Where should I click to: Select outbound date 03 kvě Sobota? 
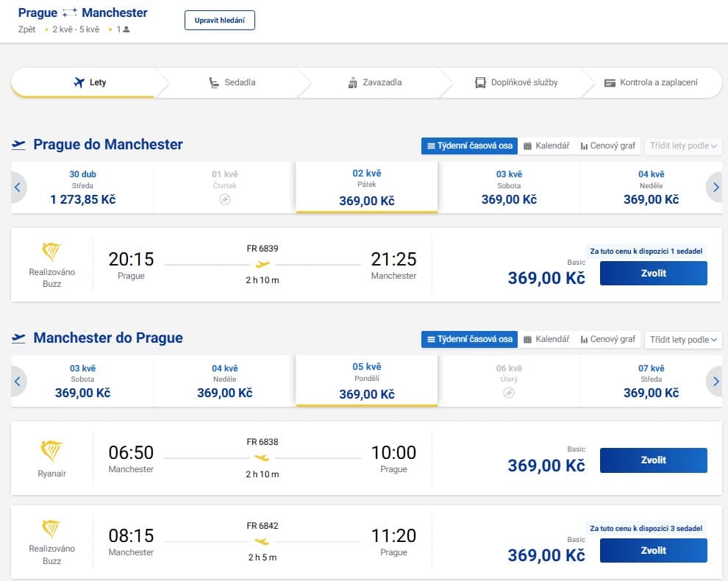[509, 188]
